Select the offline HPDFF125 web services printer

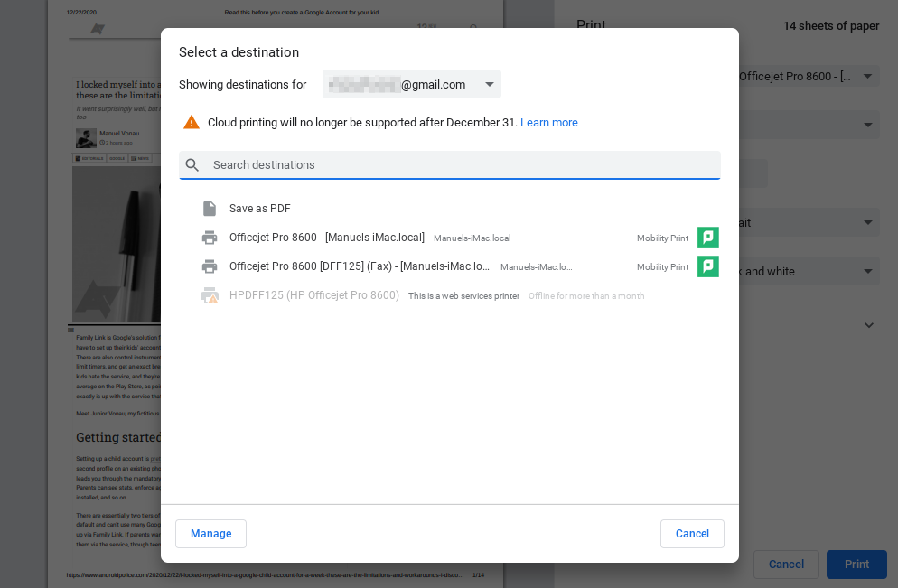click(x=313, y=295)
